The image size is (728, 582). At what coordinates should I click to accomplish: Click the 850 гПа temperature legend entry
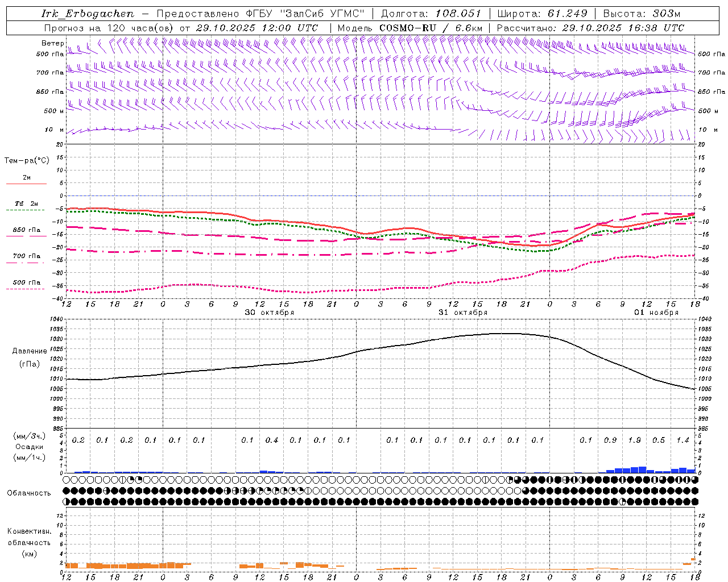pyautogui.click(x=26, y=230)
